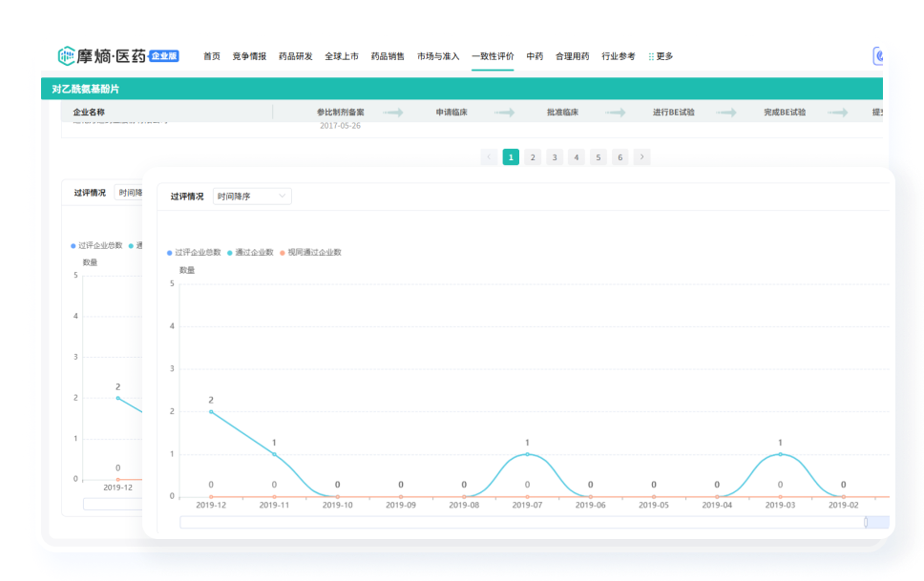The height and width of the screenshot is (581, 924).
Task: Jump to page 3
Action: pos(555,156)
